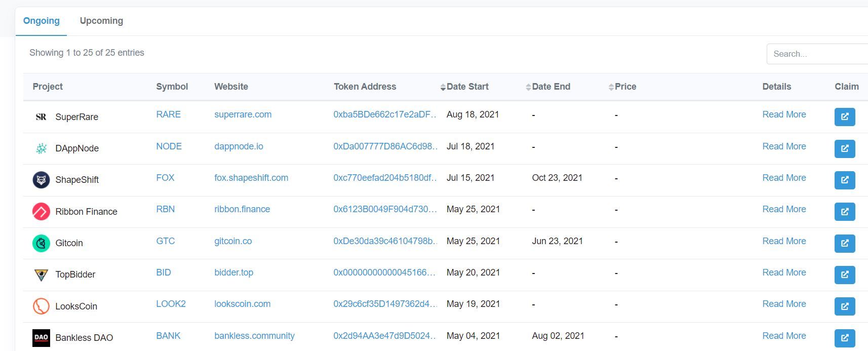This screenshot has width=868, height=351.
Task: Open Read More for SuperRare
Action: [784, 114]
